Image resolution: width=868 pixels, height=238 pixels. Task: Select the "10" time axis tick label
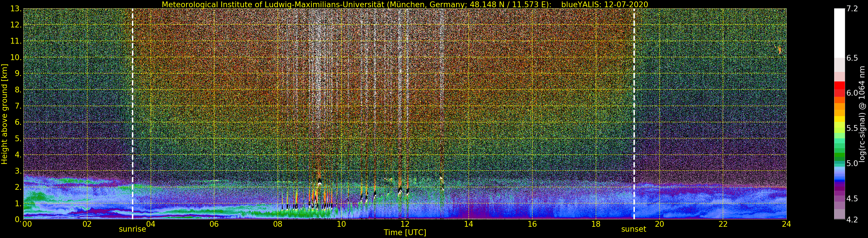point(341,224)
